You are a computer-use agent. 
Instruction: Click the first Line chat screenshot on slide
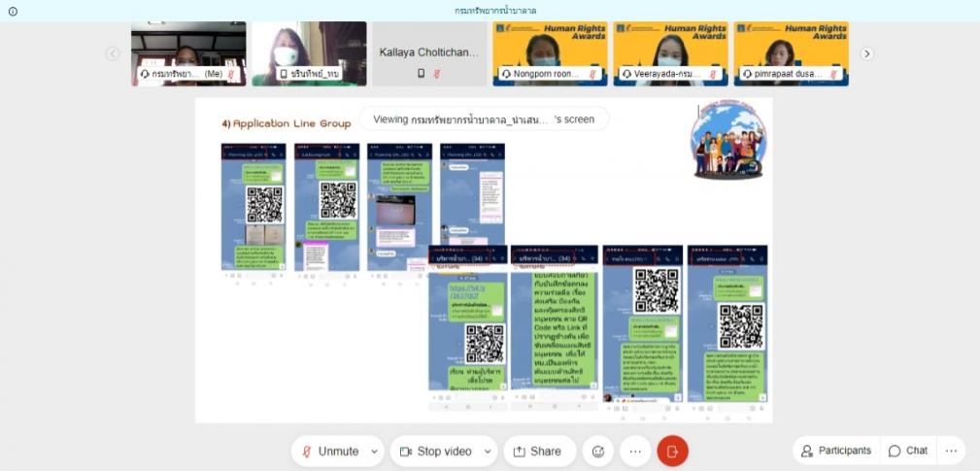[253, 208]
